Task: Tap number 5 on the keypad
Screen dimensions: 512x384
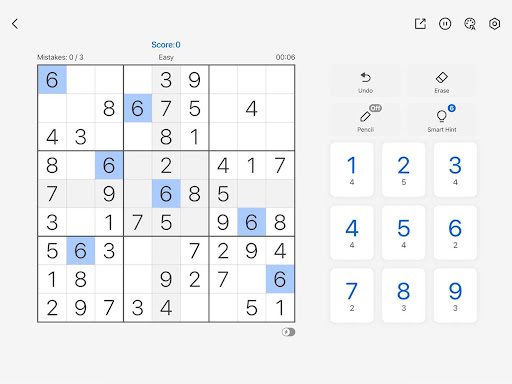Action: click(403, 233)
